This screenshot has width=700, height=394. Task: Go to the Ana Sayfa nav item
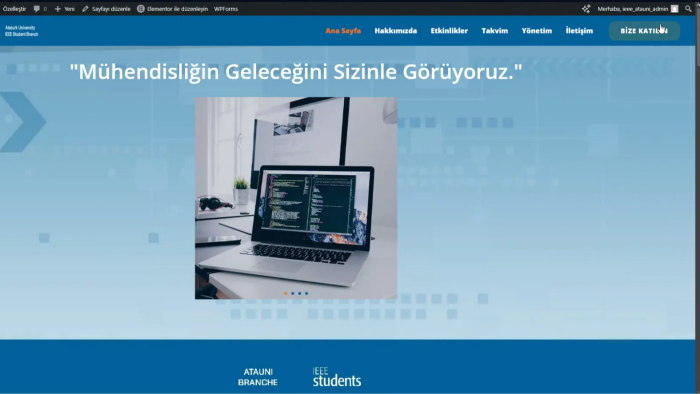click(343, 31)
